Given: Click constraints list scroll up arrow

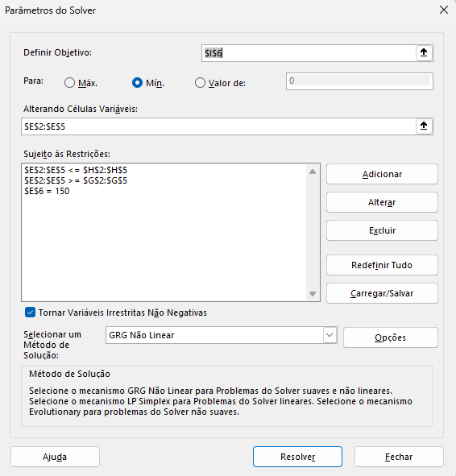Looking at the screenshot, I should (x=313, y=172).
